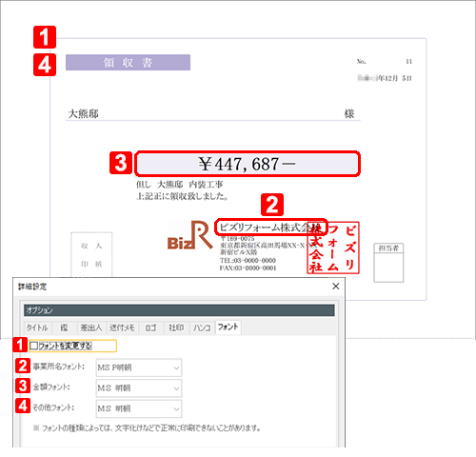Enable the フォントを変更する checkbox
This screenshot has height=457, width=476.
pyautogui.click(x=33, y=346)
